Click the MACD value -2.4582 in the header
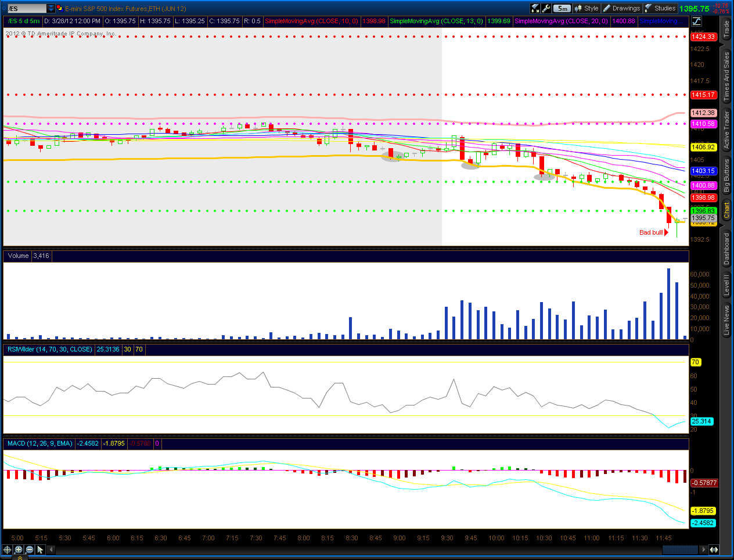Viewport: 734px width, 560px height. point(88,443)
